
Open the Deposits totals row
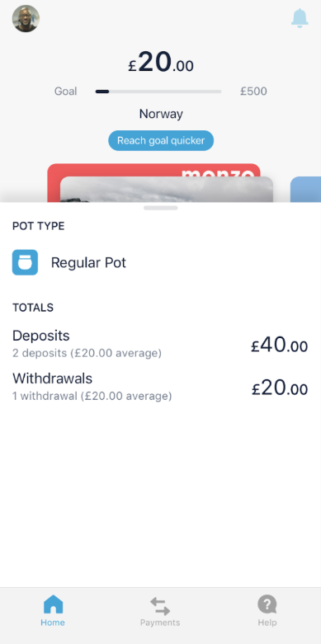pos(160,344)
